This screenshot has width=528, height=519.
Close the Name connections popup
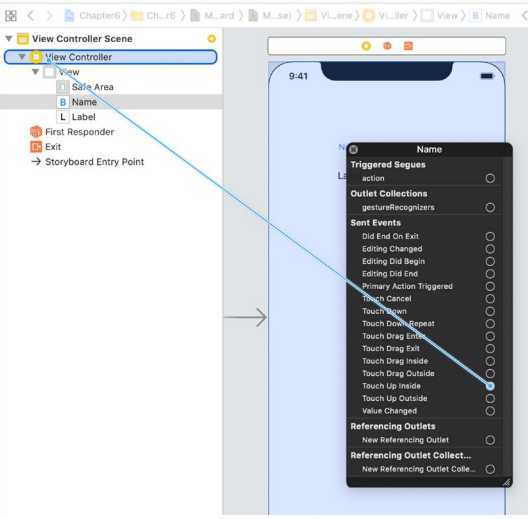pos(353,149)
